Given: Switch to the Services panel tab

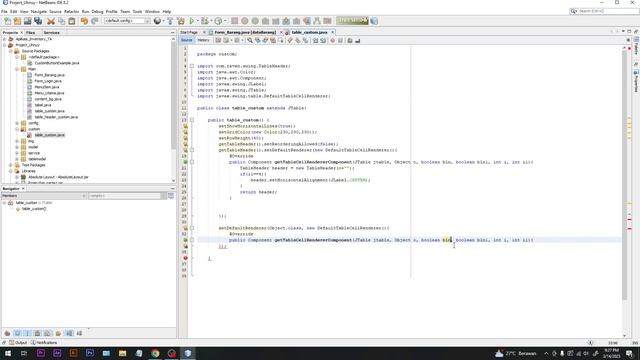Looking at the screenshot, I should tap(51, 32).
